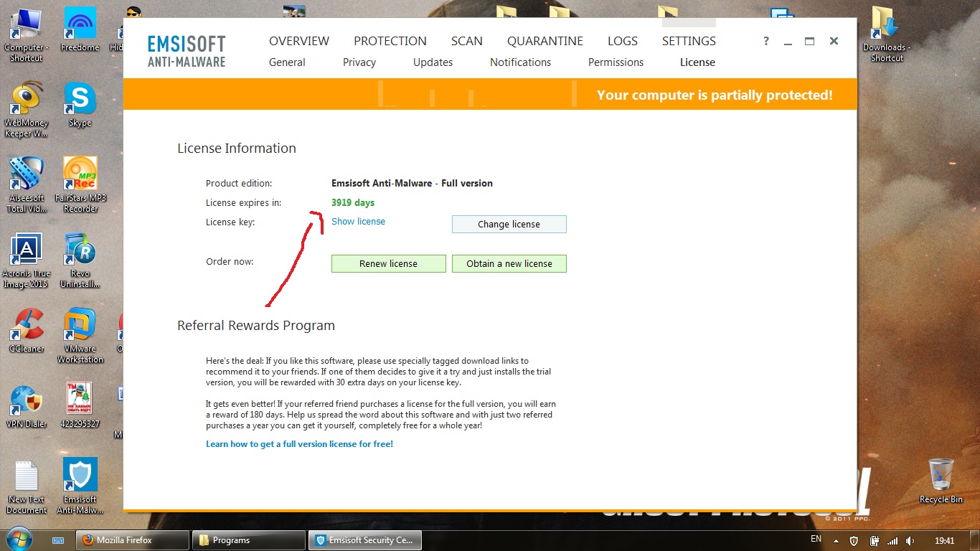Open Aiseesoft Total Video desktop icon
Screen dimensions: 980x551
tap(27, 185)
